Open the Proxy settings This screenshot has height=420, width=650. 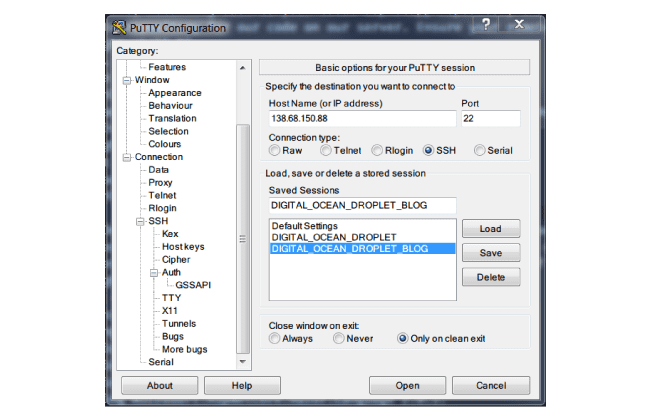coord(160,183)
